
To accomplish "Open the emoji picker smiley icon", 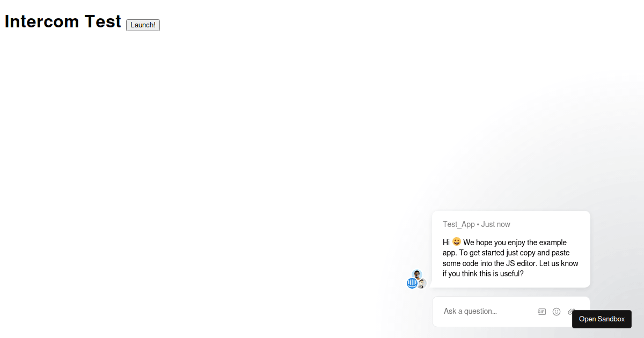I will point(557,311).
